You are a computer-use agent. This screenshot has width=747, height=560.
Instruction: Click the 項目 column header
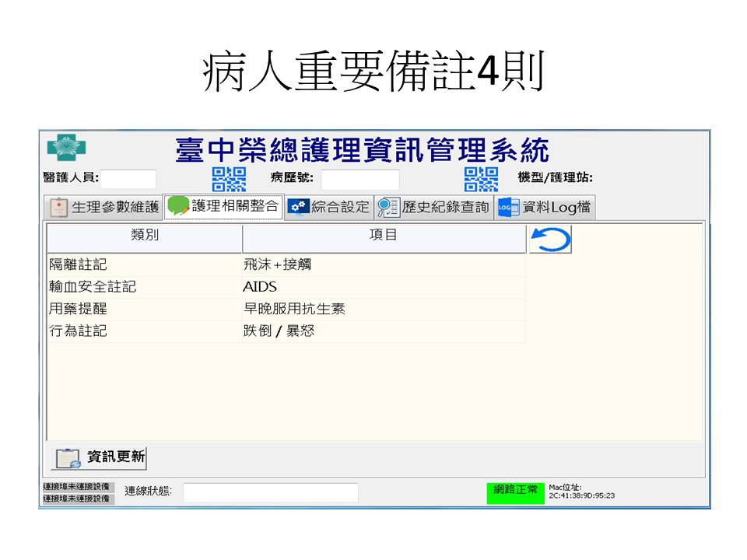tap(384, 239)
